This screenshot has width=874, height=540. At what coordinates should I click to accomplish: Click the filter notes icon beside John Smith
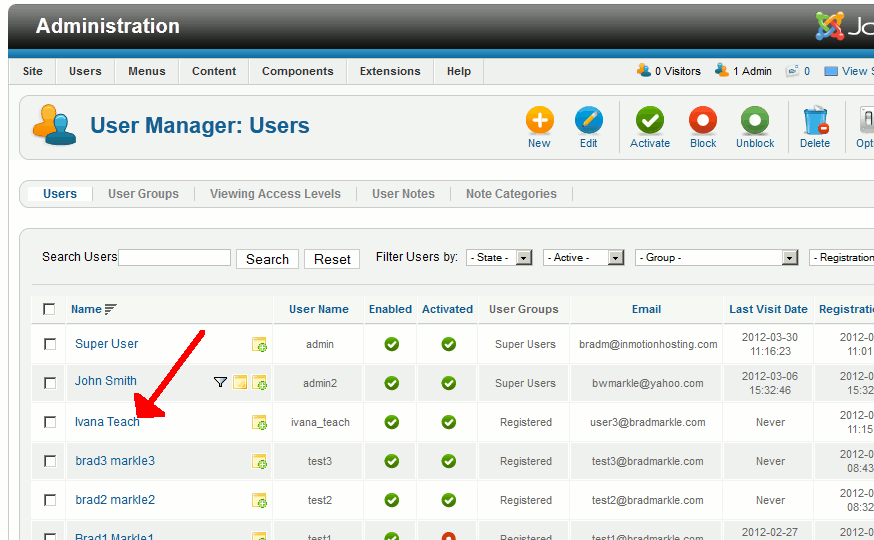(x=221, y=382)
